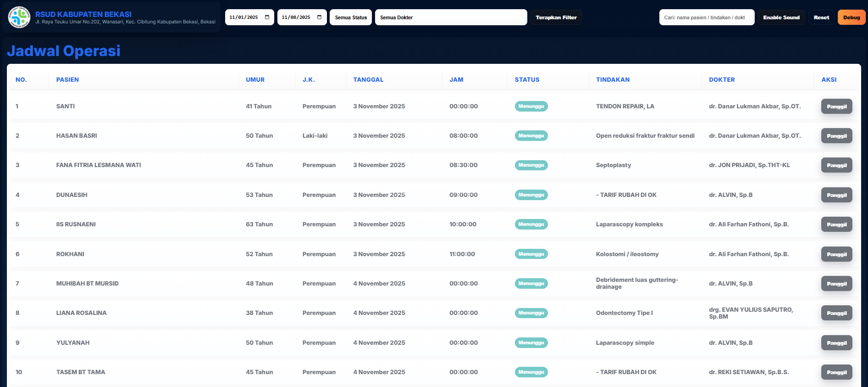Click the RSUD Kabupaten Bekasi hospital logo

[x=19, y=17]
